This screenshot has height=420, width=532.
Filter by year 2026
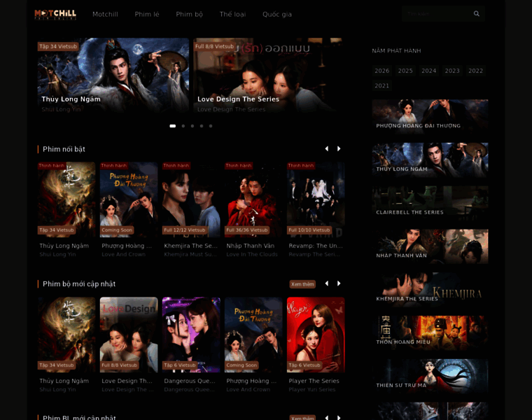coord(382,71)
